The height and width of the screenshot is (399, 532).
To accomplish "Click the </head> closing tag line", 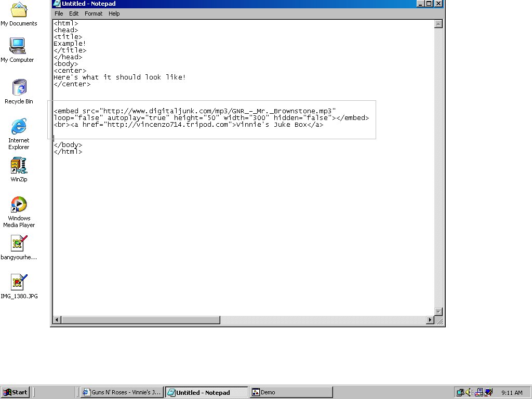I will [68, 57].
